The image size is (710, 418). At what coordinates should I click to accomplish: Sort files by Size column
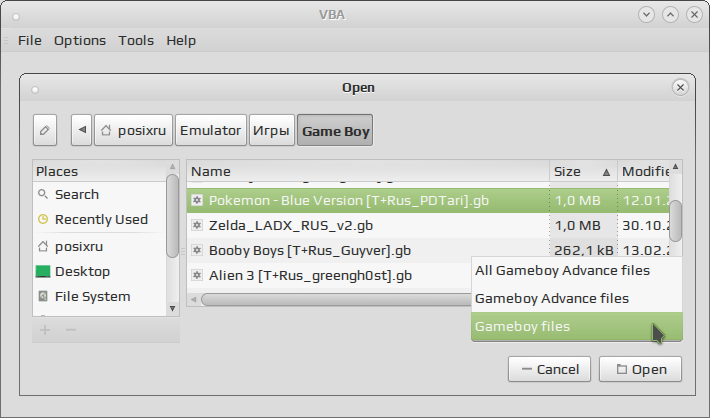coord(583,172)
